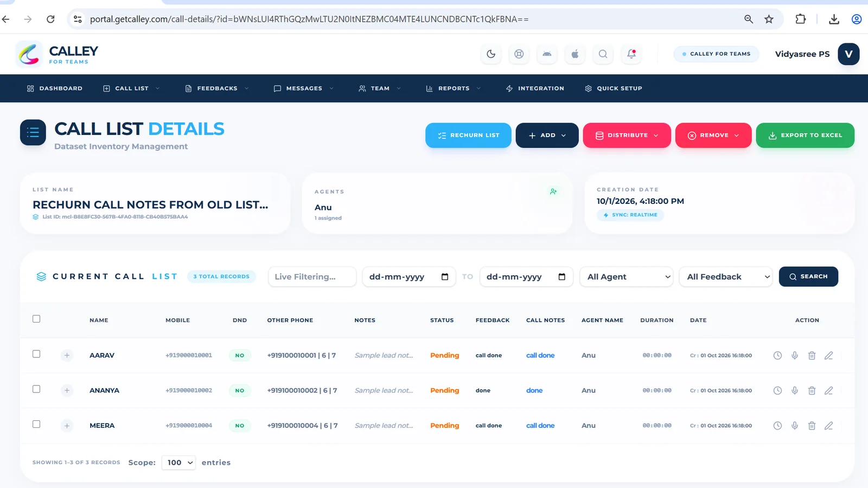Viewport: 868px width, 488px height.
Task: Toggle dark mode moon icon
Action: pos(491,54)
